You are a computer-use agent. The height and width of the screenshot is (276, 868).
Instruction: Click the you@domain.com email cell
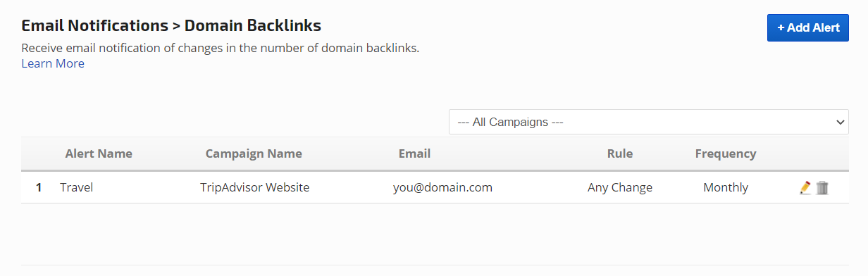point(442,188)
